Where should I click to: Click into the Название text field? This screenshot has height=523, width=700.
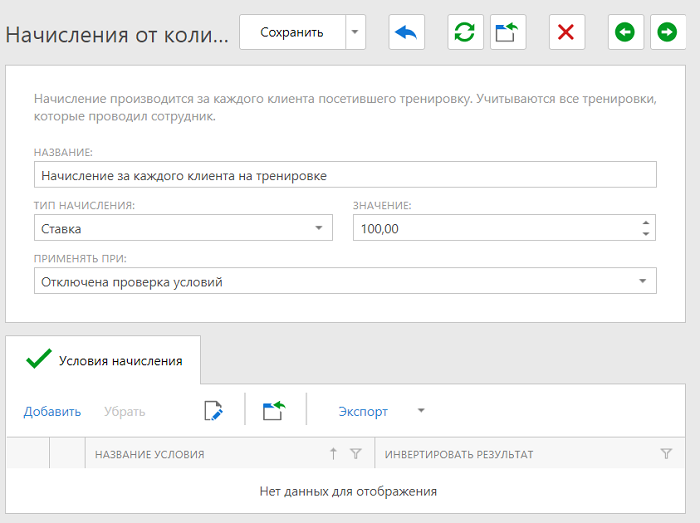coord(345,174)
